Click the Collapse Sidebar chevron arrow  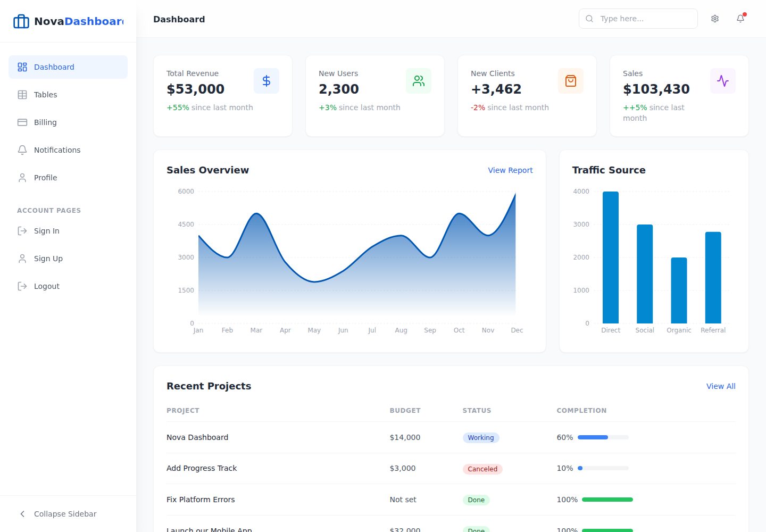pos(22,514)
